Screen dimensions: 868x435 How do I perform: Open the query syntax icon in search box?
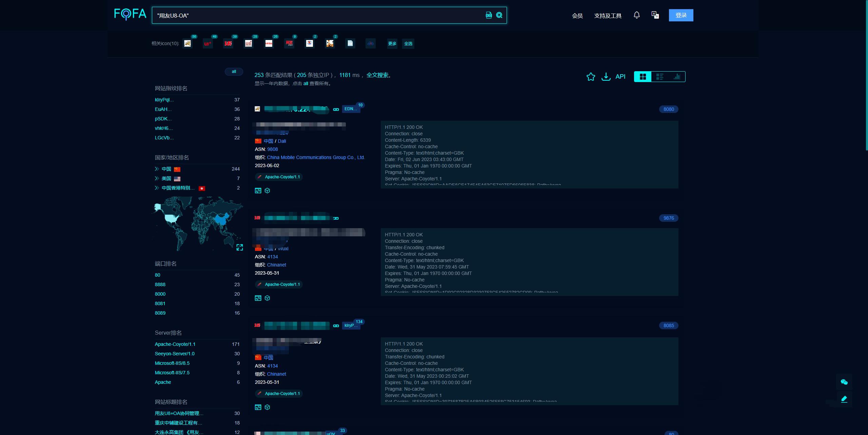[x=489, y=15]
